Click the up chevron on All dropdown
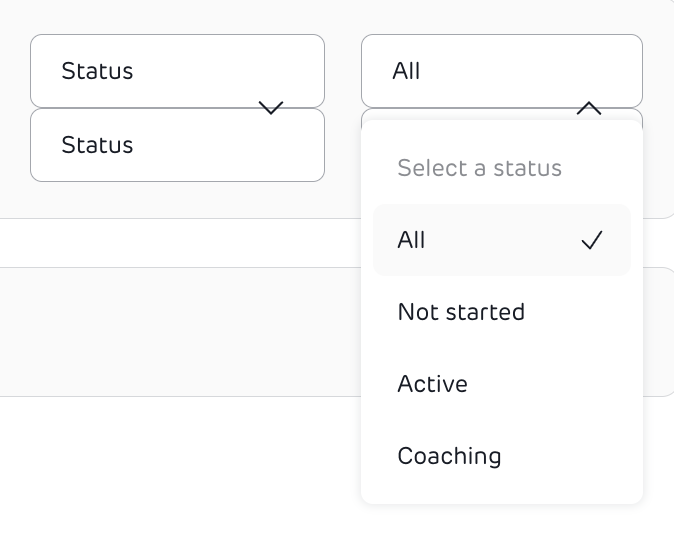674x552 pixels. click(589, 108)
